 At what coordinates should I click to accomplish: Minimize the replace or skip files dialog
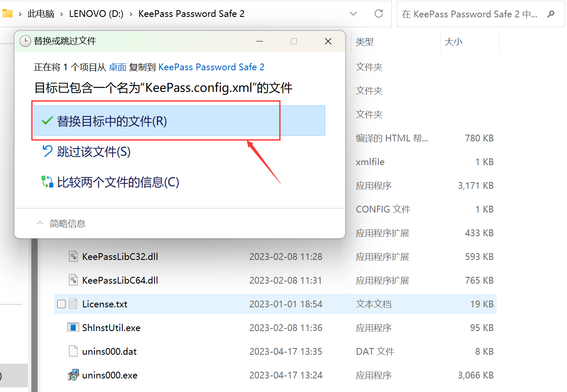point(260,41)
